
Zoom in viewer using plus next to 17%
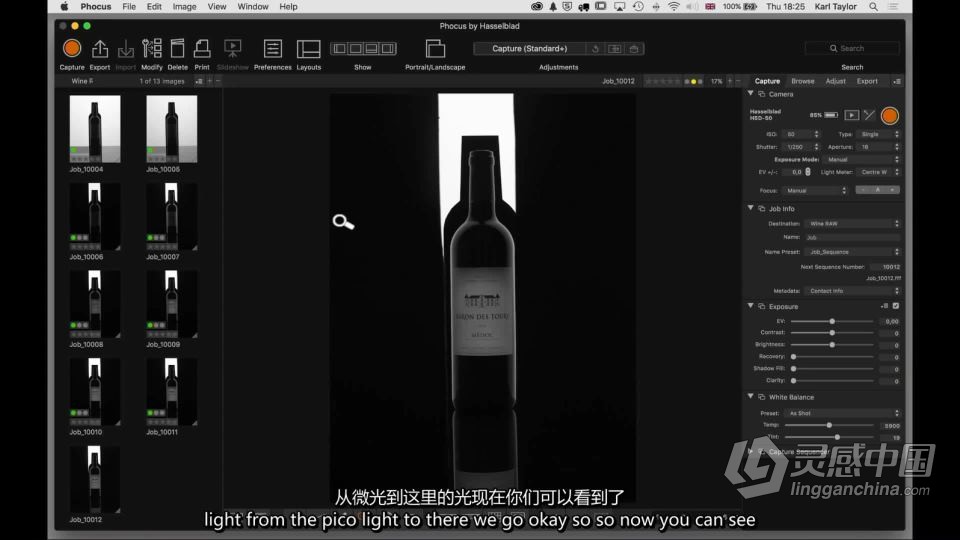click(730, 81)
